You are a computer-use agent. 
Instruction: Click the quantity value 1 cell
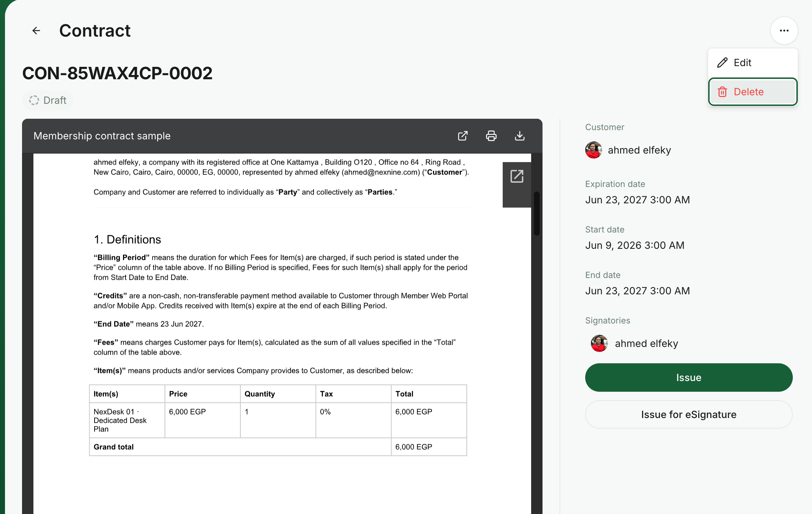[278, 420]
